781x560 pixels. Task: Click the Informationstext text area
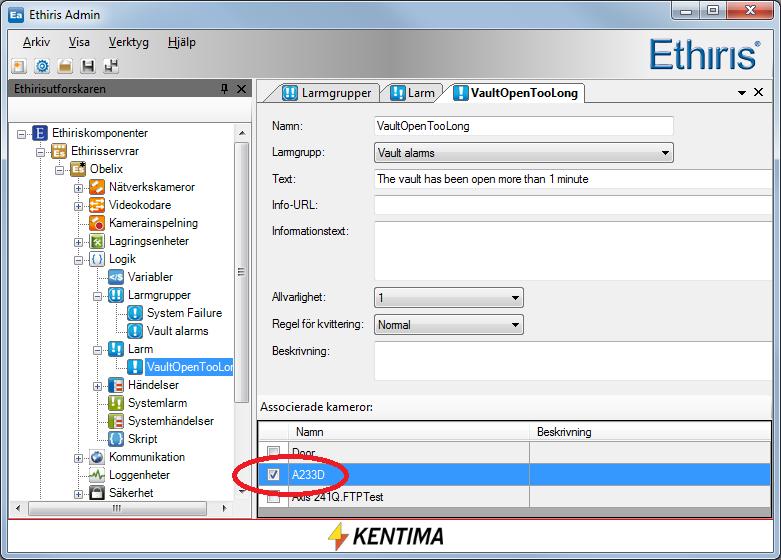click(573, 251)
